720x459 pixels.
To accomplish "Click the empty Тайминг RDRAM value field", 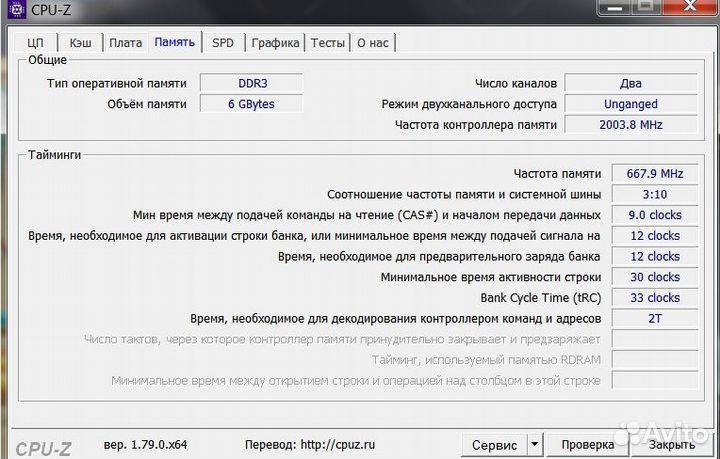I will (x=655, y=360).
